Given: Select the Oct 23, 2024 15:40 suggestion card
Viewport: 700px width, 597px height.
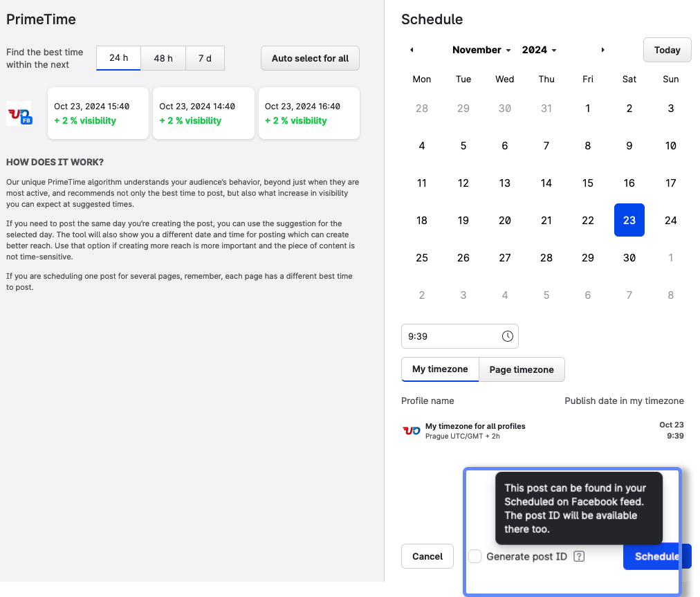Looking at the screenshot, I should coord(98,113).
